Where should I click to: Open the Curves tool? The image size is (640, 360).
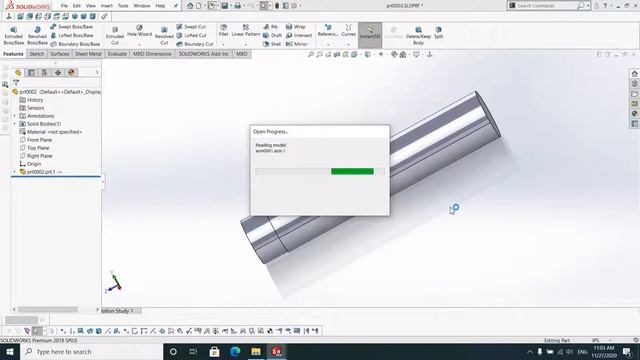point(348,31)
